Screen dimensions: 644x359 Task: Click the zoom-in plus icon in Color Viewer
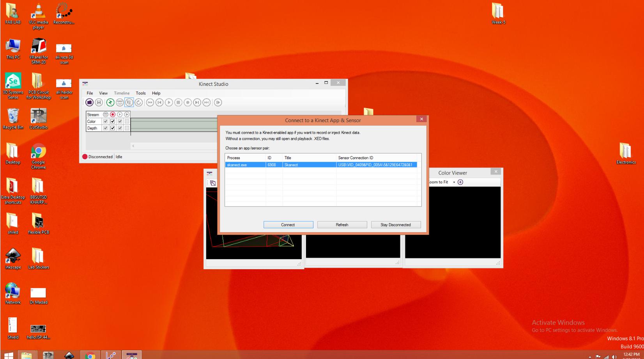tap(460, 182)
